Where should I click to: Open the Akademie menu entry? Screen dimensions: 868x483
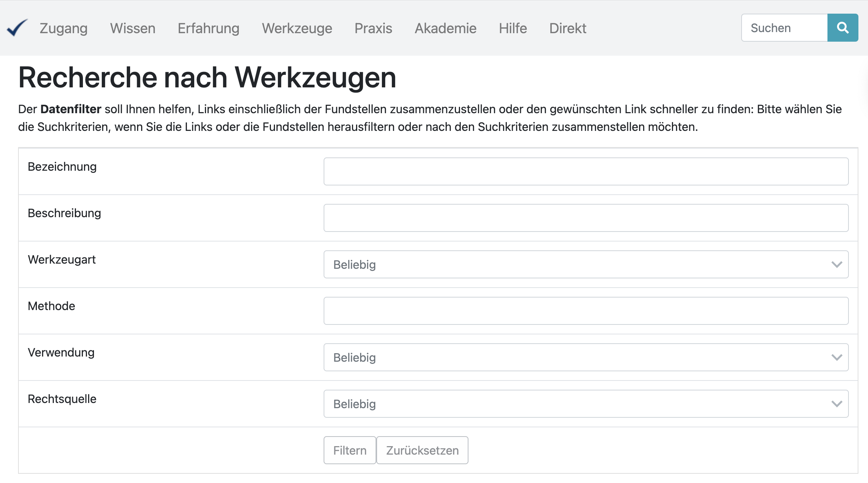[x=445, y=28]
